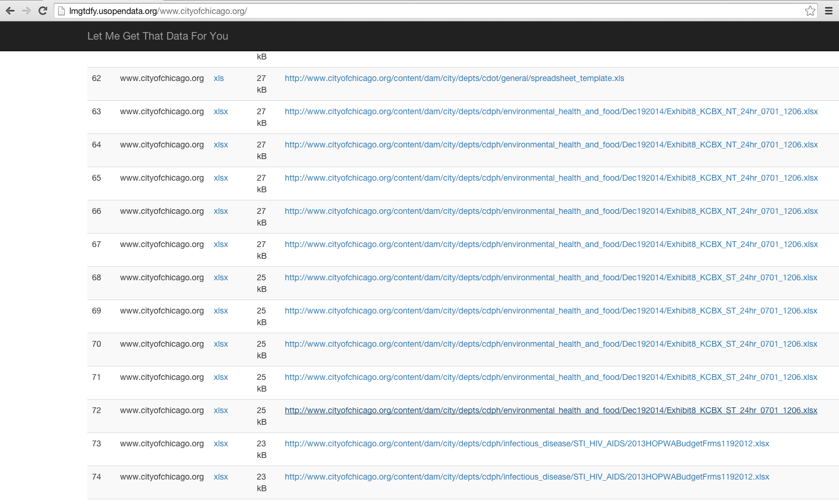Open the KCBX_NT xlsx URL in row 63
Screen dimensions: 839x504
551,111
